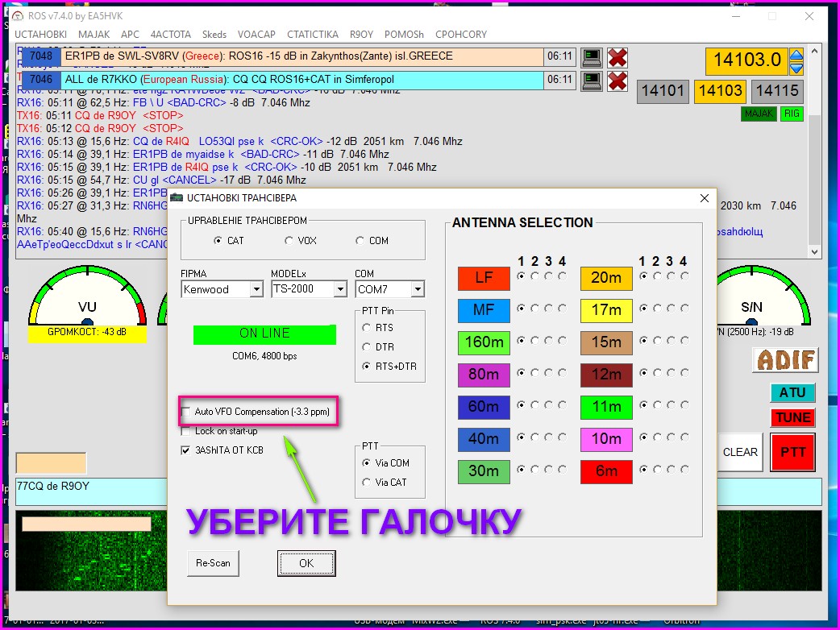This screenshot has width=840, height=630.
Task: Uncheck Auto VFO Compensation checkbox
Action: [x=187, y=412]
